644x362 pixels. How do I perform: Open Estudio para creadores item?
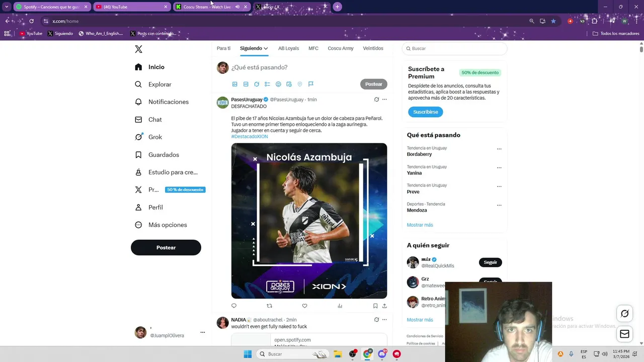coord(166,172)
